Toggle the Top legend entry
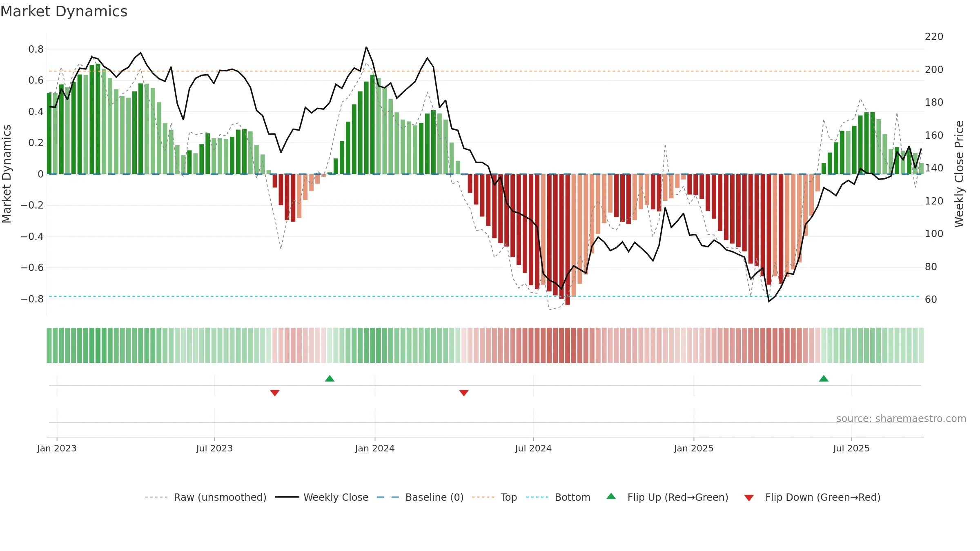 [x=494, y=497]
